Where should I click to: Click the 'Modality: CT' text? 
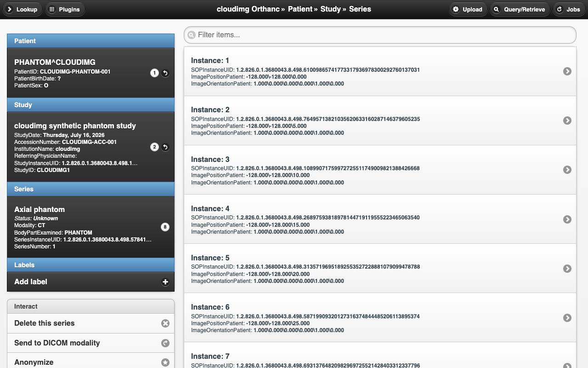click(29, 226)
